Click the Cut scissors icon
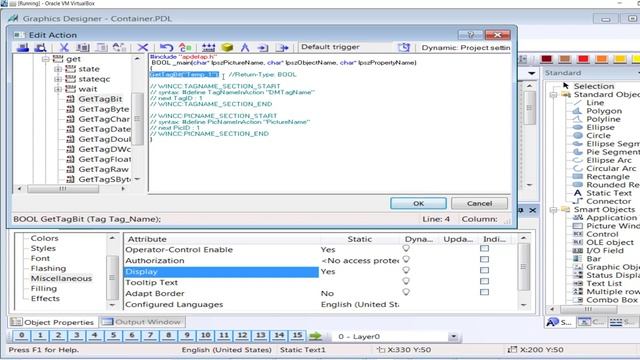Viewport: 640px width, 360px height. tap(64, 47)
